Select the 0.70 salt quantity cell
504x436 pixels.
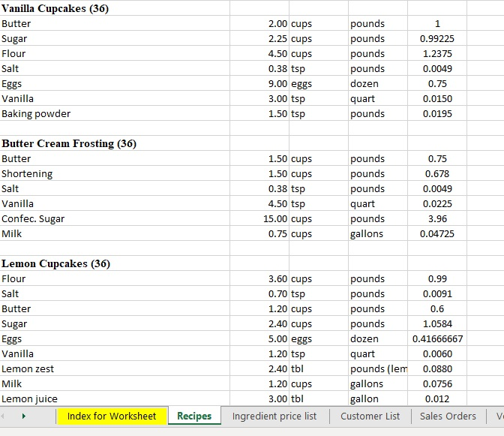(259, 293)
